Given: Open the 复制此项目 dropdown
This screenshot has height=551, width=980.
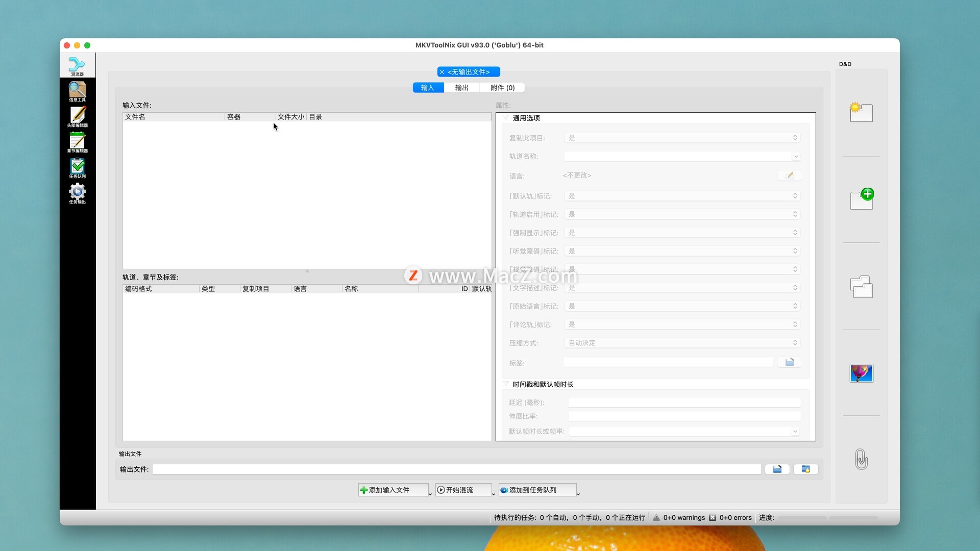Looking at the screenshot, I should coord(682,138).
